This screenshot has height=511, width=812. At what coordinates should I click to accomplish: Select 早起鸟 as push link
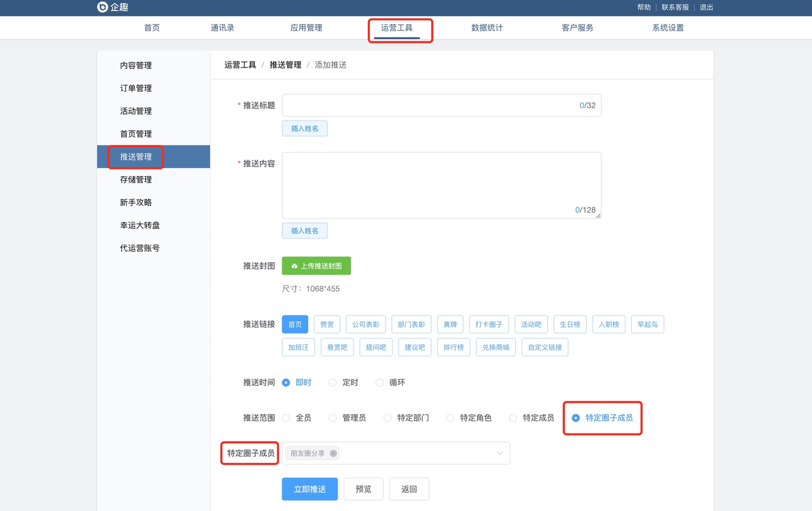tap(648, 324)
